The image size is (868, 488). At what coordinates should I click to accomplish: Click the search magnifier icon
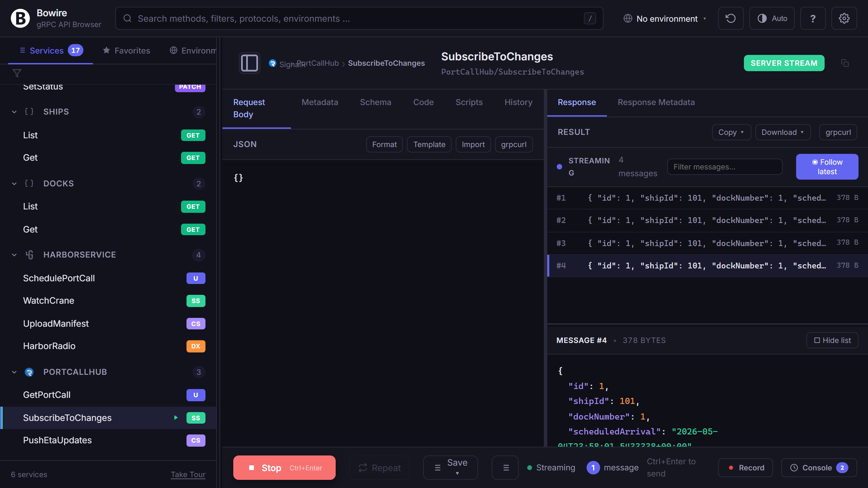[x=127, y=18]
